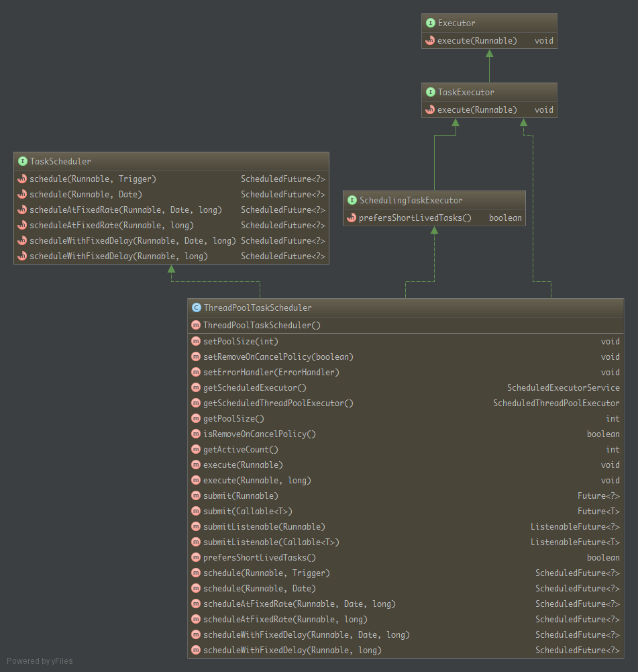Click the method icon beside setPoolSize(int)

click(x=196, y=341)
